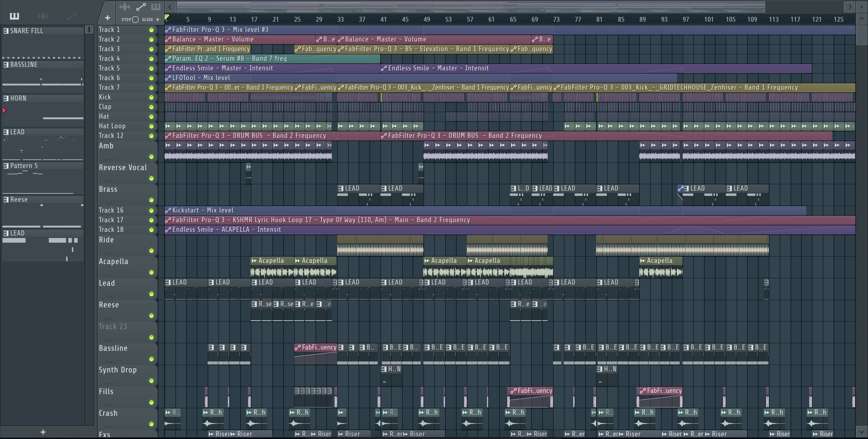Mute the Amb track
This screenshot has height=439, width=868.
[151, 157]
